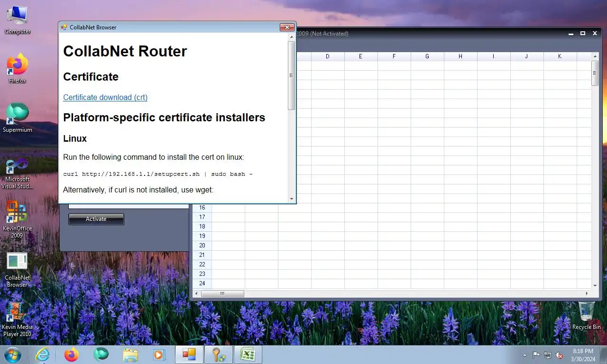The height and width of the screenshot is (364, 607).
Task: Open the Computer desktop icon
Action: pyautogui.click(x=18, y=20)
